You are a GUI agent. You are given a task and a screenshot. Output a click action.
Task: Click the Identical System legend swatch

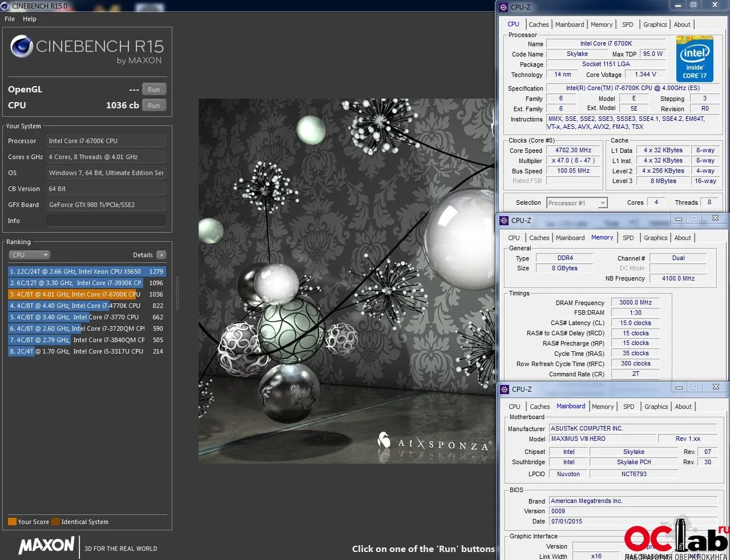coord(55,522)
